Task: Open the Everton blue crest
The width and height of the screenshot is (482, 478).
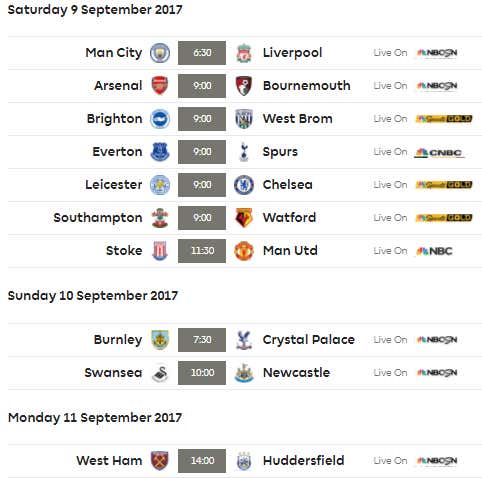Action: click(x=160, y=152)
